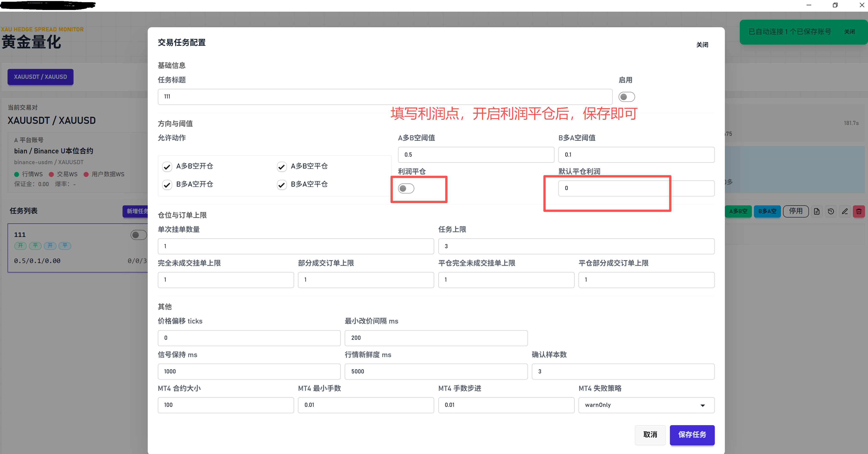Focus the 平仓部分成交订单上限 input
Viewport: 868px width, 454px height.
646,280
